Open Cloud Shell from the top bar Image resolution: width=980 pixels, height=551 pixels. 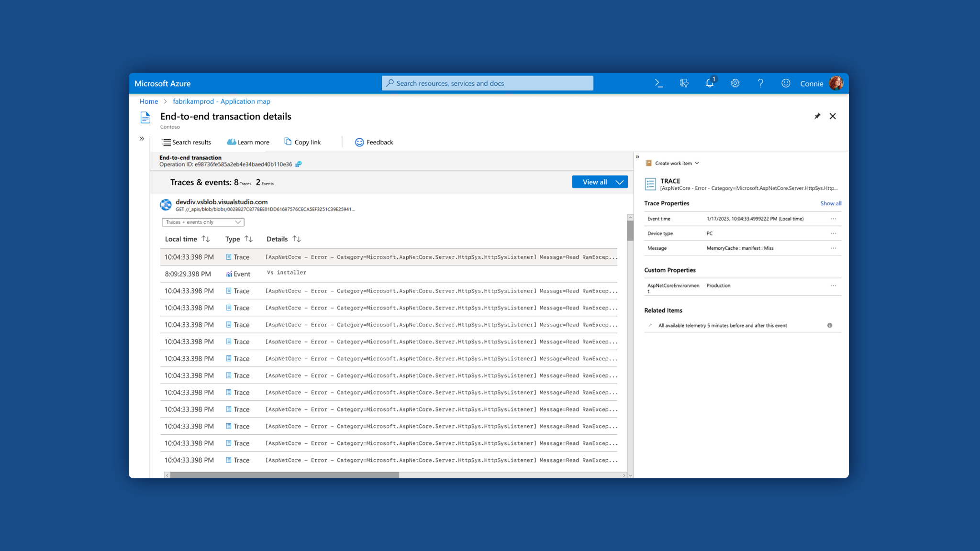click(x=659, y=83)
